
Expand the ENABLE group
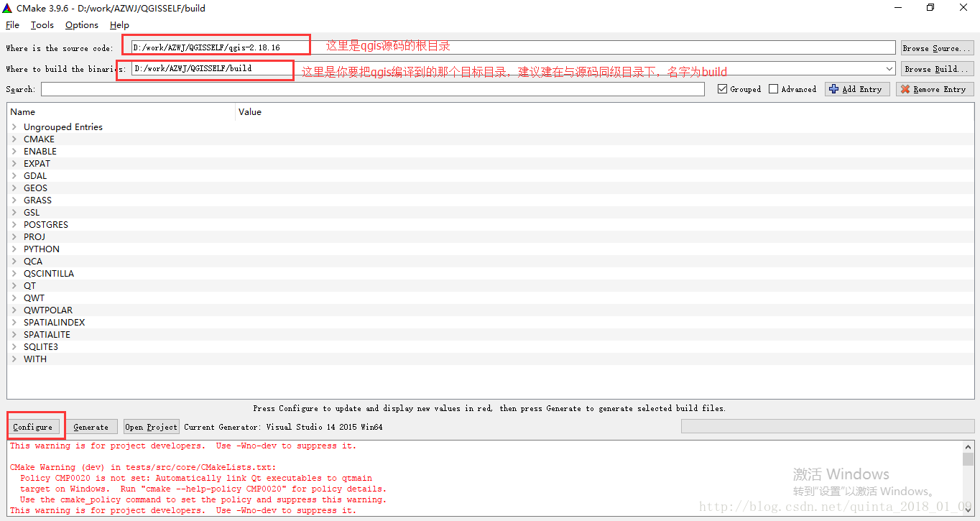pos(14,152)
